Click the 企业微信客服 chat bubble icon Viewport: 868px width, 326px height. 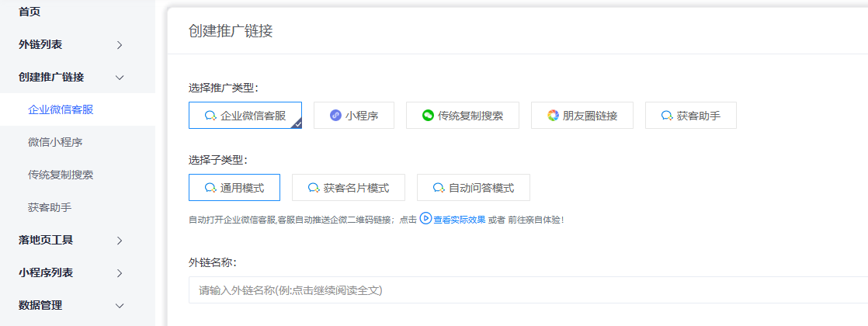tap(210, 116)
